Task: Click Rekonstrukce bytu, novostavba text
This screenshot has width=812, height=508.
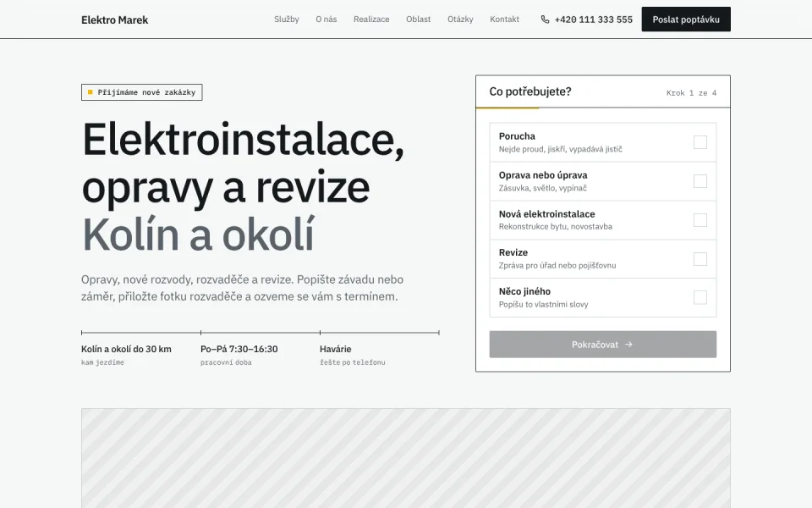Action: tap(555, 227)
